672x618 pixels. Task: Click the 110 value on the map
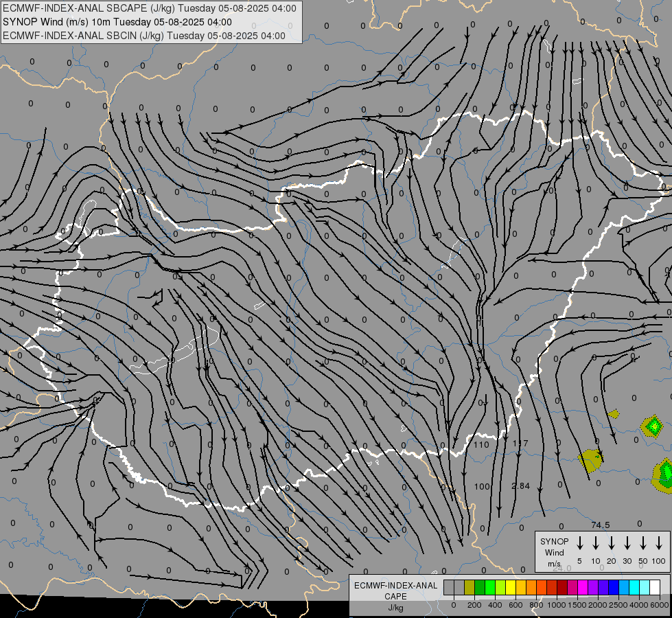point(481,444)
